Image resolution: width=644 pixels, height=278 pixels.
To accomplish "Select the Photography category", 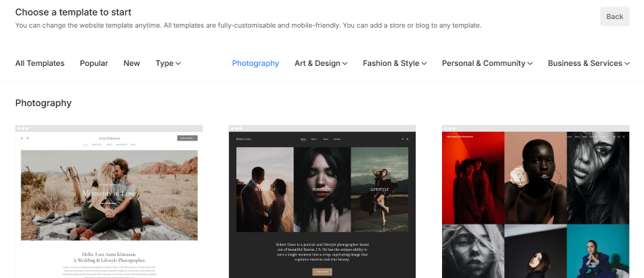I will 255,63.
